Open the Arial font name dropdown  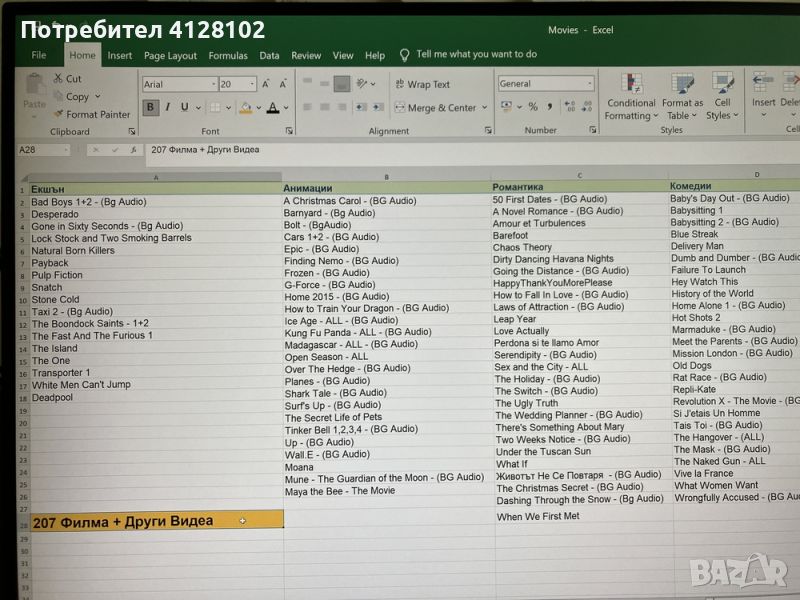213,85
